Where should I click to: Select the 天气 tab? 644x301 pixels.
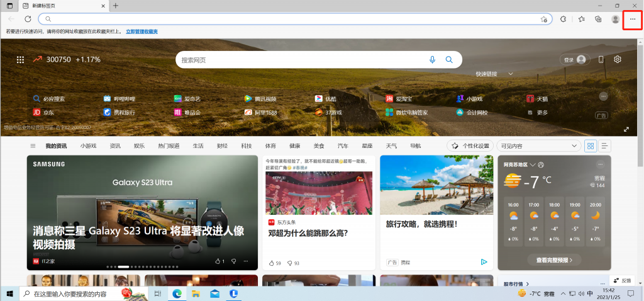tap(391, 146)
